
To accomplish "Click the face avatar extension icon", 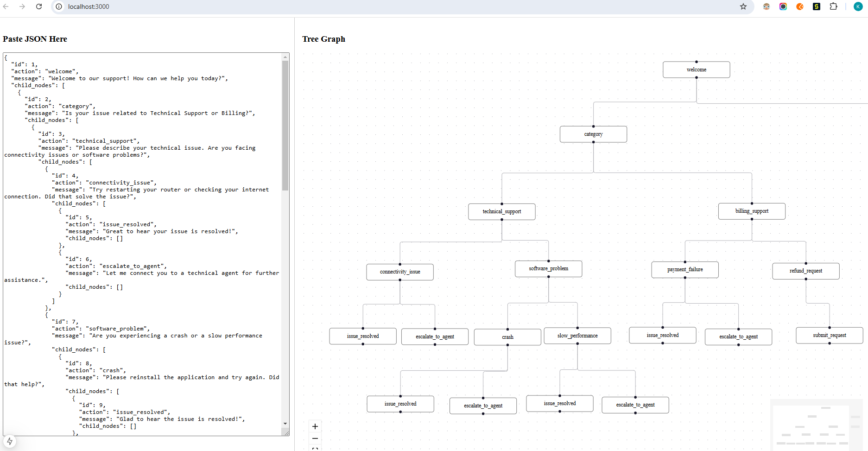I will 767,6.
